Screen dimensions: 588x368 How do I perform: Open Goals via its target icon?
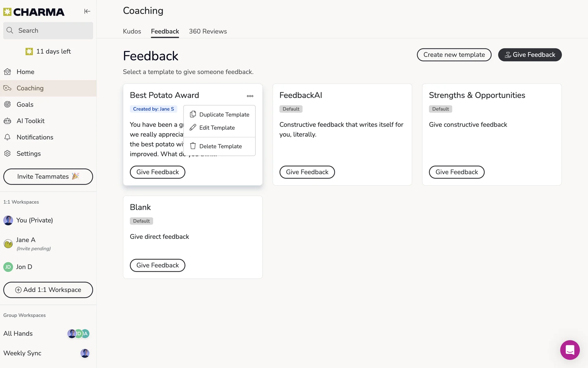(x=8, y=105)
